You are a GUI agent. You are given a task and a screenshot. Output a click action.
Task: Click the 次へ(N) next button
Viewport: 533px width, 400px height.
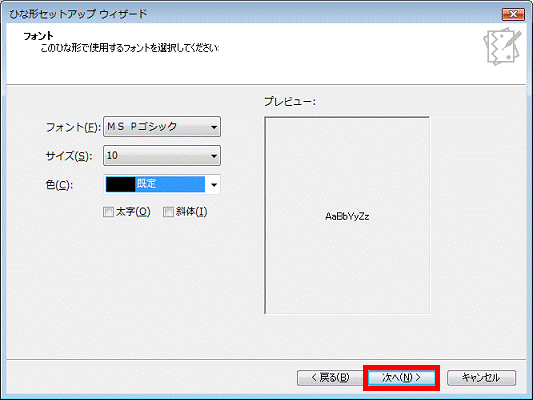pyautogui.click(x=401, y=378)
